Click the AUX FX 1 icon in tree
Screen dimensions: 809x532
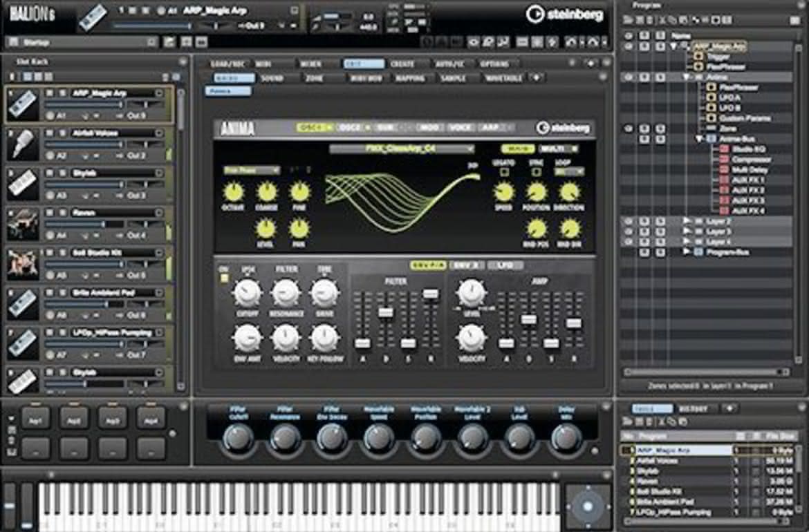point(724,180)
